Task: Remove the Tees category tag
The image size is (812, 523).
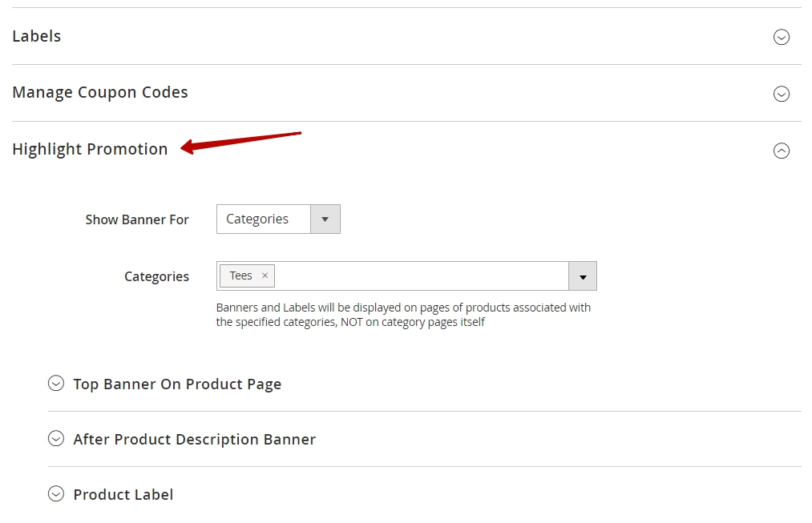Action: tap(265, 276)
